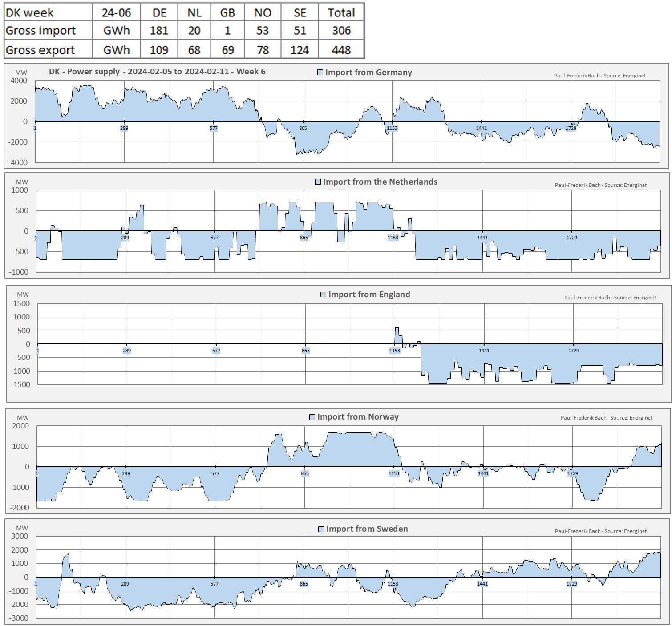This screenshot has width=672, height=626.
Task: Click the Import from England legend swatch
Action: click(323, 295)
